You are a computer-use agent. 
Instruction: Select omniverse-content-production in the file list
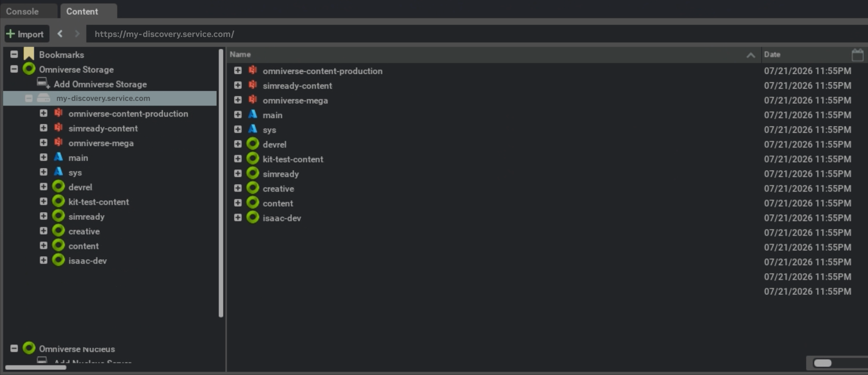click(322, 71)
